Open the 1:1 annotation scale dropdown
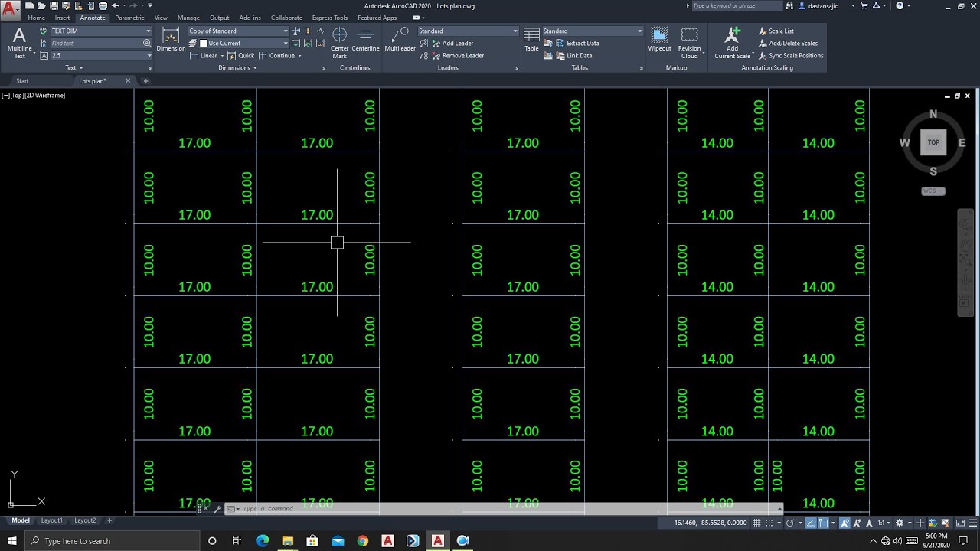 [x=884, y=523]
